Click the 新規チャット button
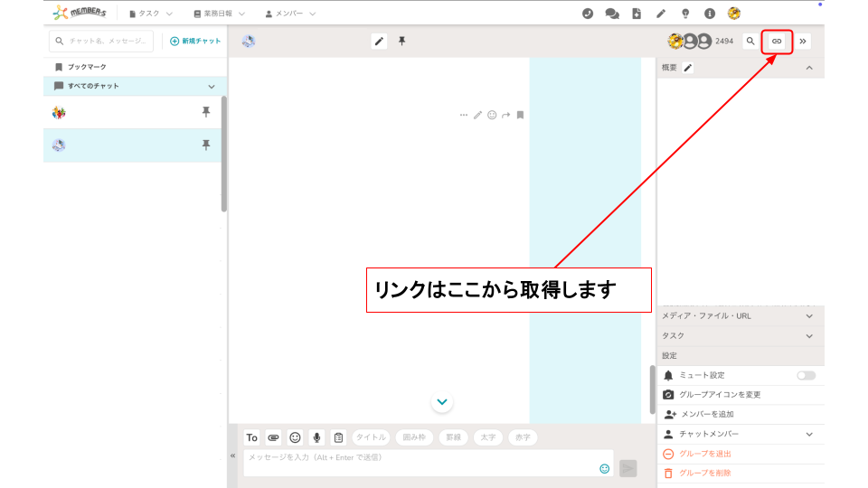Screen dimensions: 868x488 click(195, 42)
